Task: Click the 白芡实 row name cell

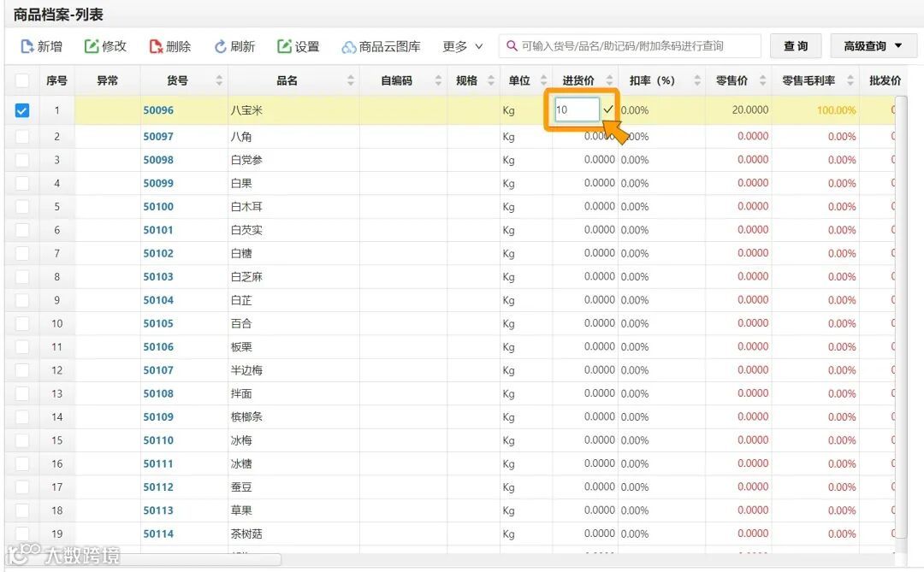Action: 293,230
